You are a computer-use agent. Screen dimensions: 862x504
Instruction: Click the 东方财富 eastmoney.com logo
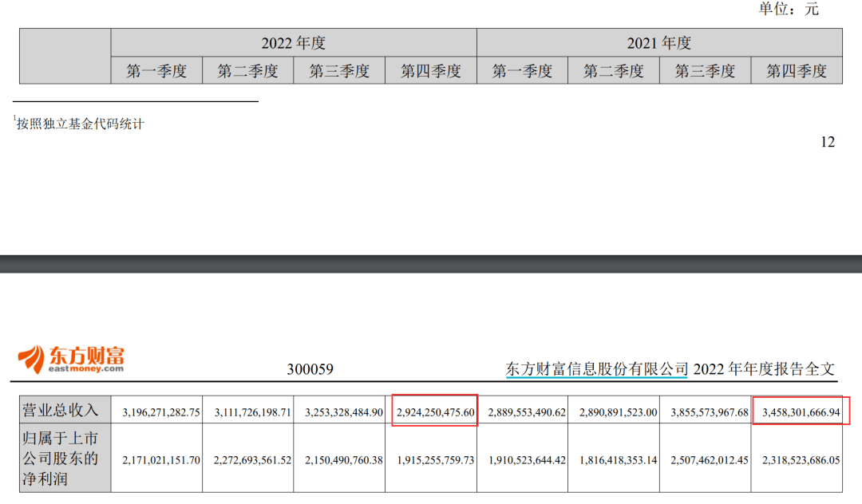pos(71,359)
